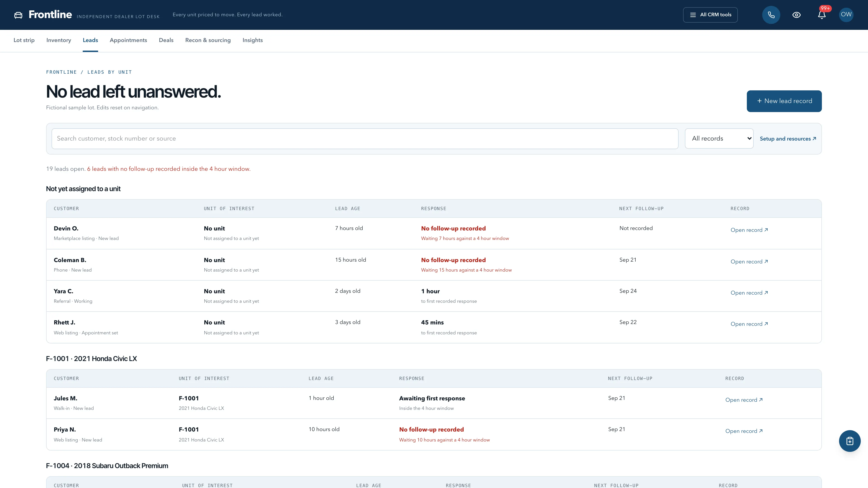Viewport: 868px width, 488px height.
Task: Open record for Jules M.
Action: (744, 400)
